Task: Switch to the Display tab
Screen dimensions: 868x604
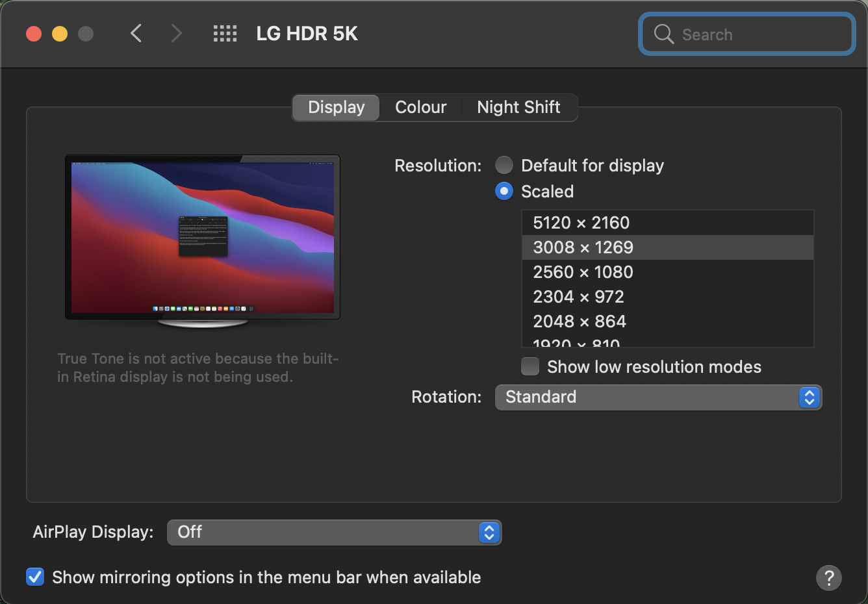Action: (x=336, y=107)
